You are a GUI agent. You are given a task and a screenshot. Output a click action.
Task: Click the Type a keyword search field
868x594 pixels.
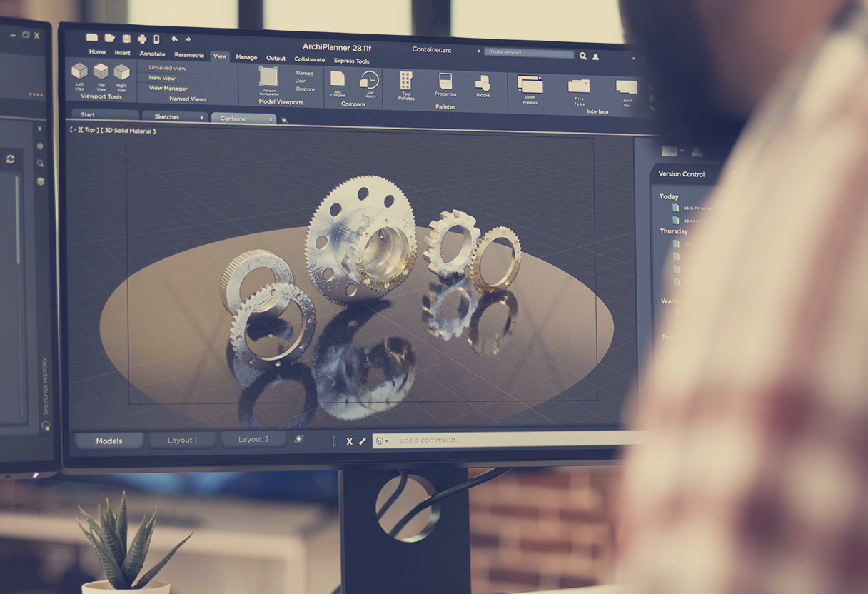[x=529, y=52]
